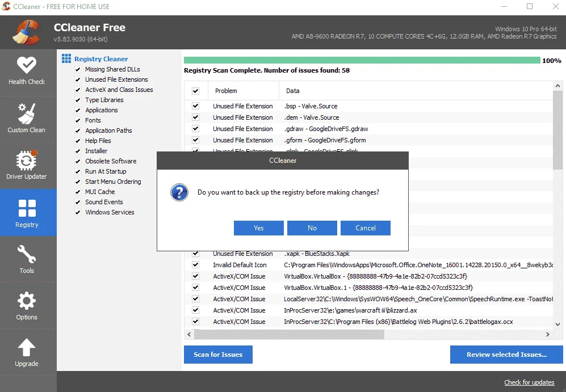Toggle the Fonts checkbox
Image resolution: width=566 pixels, height=392 pixels.
coord(78,120)
